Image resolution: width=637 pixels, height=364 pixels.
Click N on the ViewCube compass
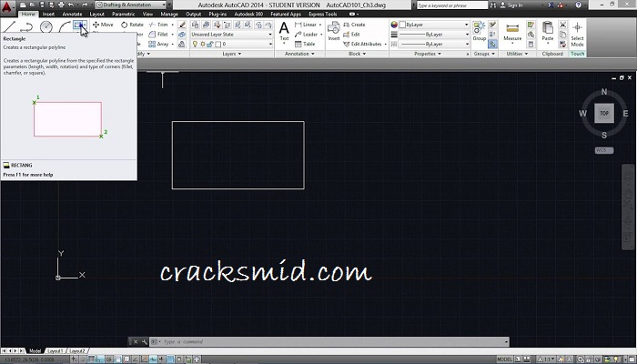click(x=604, y=92)
